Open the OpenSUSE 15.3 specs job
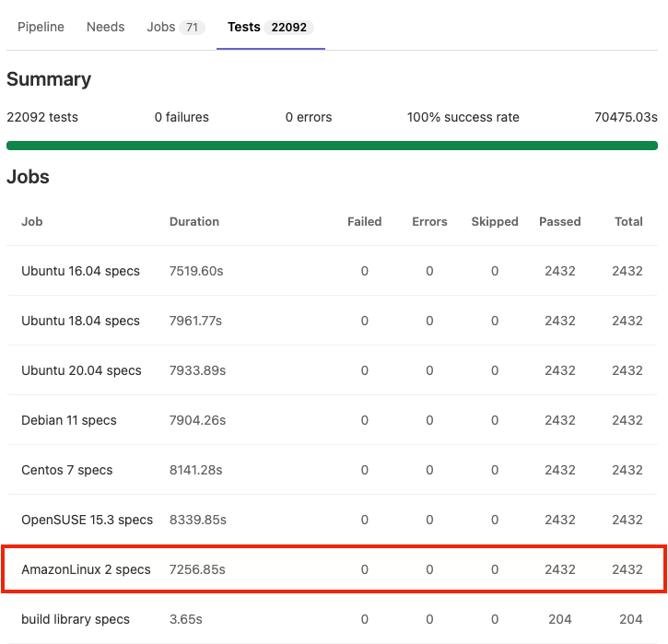The height and width of the screenshot is (644, 668). [87, 520]
